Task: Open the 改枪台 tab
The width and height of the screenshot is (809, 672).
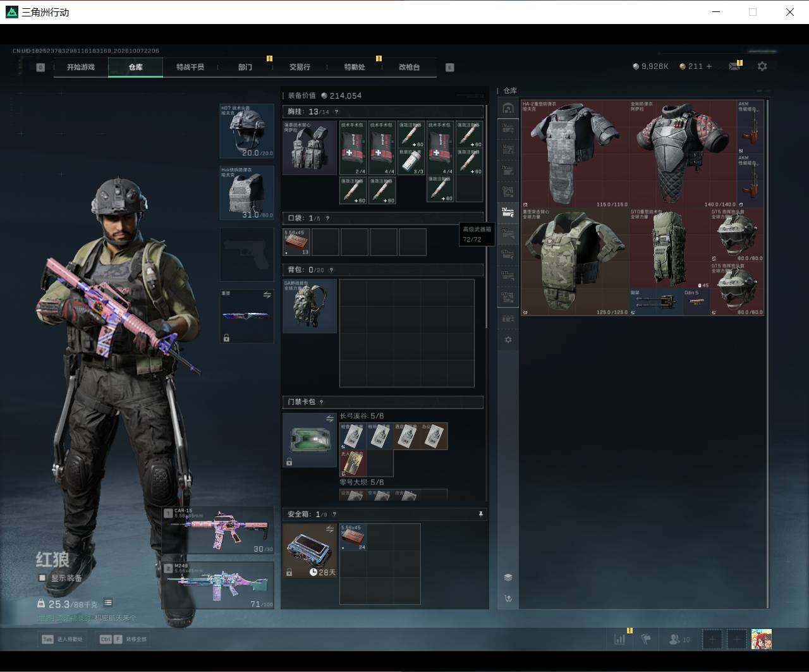Action: click(x=409, y=67)
